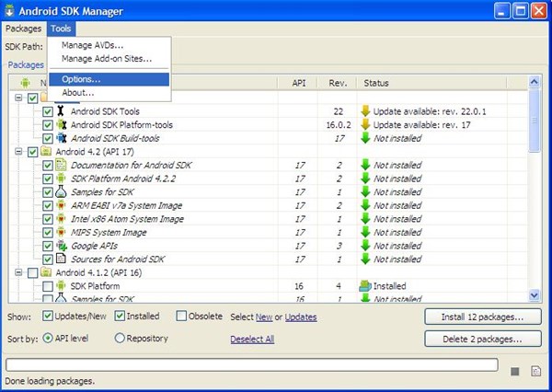Image resolution: width=552 pixels, height=392 pixels.
Task: Click the Android SDK Tools wrench icon
Action: coord(63,111)
